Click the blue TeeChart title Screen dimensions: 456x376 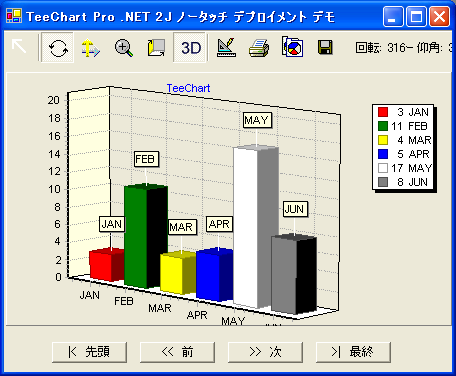(x=188, y=88)
